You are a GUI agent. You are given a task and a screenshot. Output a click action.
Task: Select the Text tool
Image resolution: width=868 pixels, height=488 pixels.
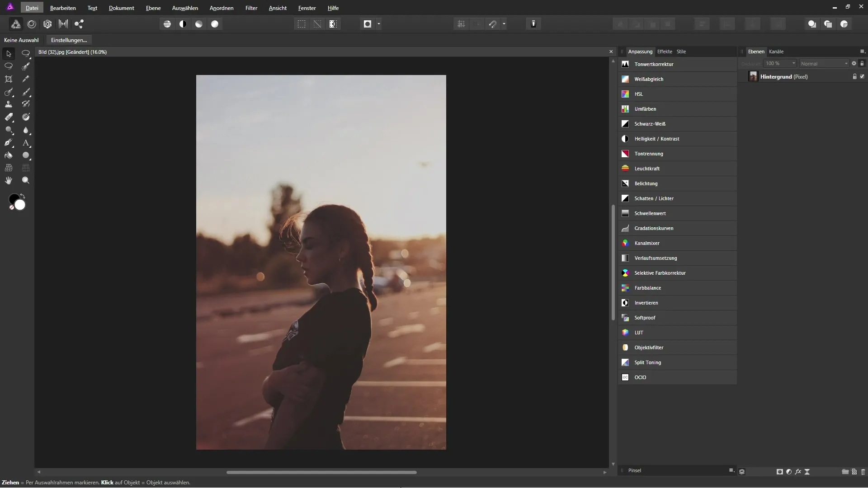(26, 143)
